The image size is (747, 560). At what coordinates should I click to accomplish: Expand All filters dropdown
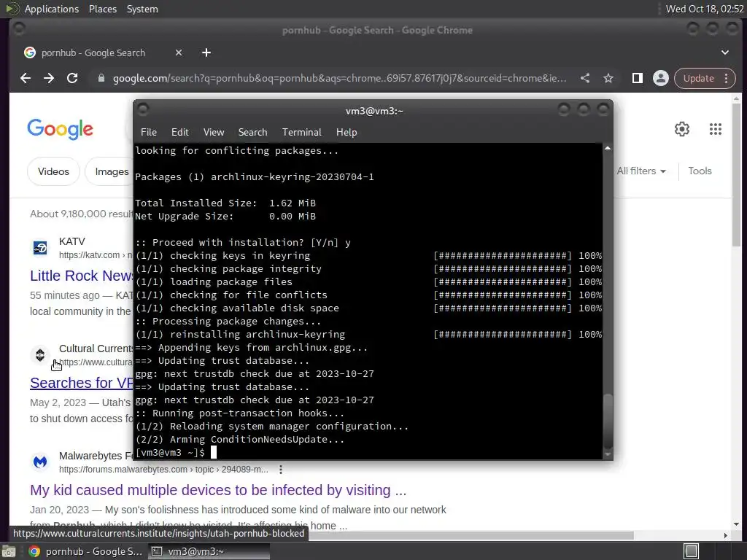coord(641,171)
